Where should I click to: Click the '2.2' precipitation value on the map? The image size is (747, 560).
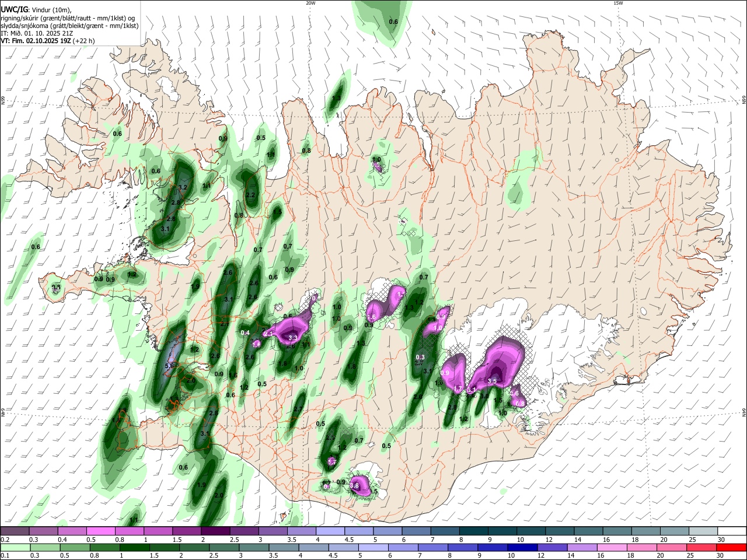251,195
